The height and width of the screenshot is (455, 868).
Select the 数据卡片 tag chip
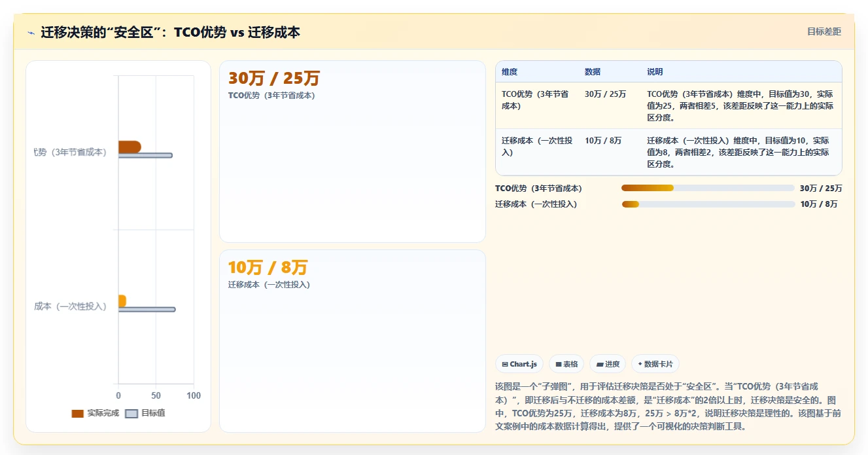655,364
